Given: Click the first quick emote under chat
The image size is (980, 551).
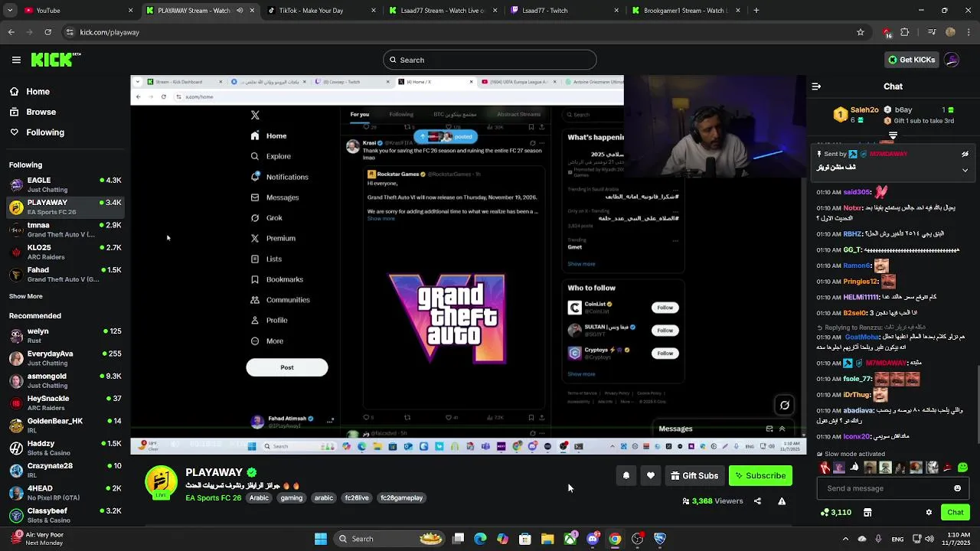Looking at the screenshot, I should pos(825,468).
